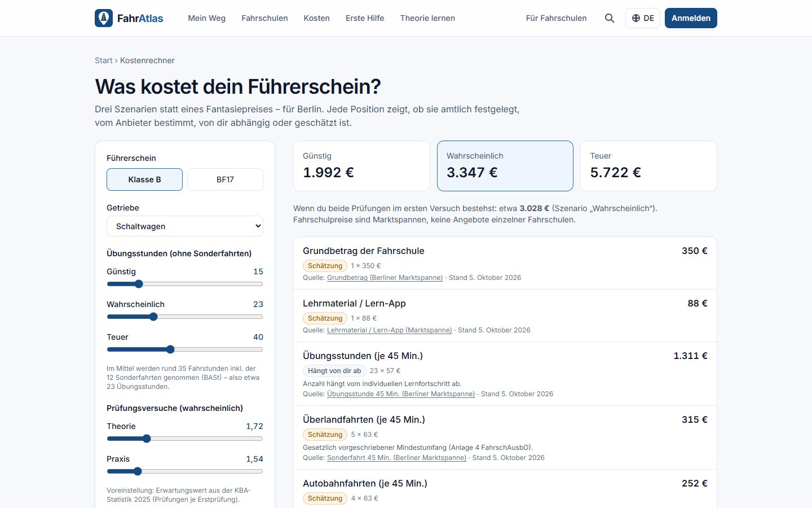Image resolution: width=812 pixels, height=508 pixels.
Task: Click the Autobahnfahrten (je 45 Min.) heading
Action: point(365,483)
